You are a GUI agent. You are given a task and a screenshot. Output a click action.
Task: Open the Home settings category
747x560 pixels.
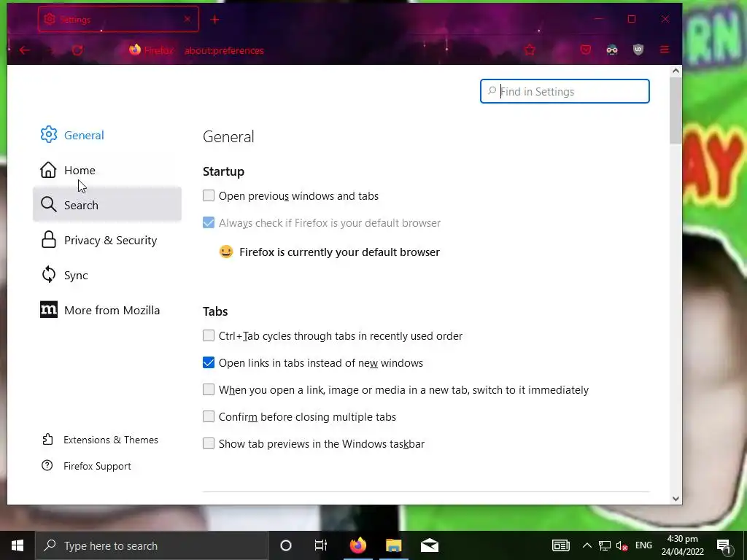[107, 170]
